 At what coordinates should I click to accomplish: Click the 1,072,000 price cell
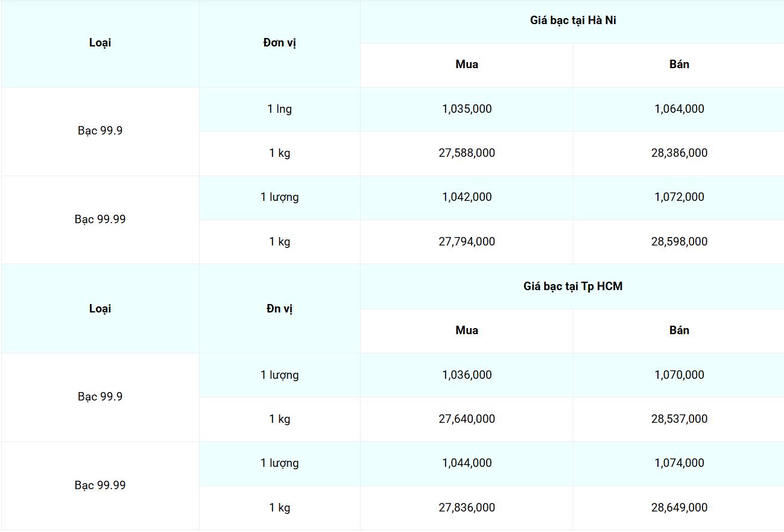pyautogui.click(x=679, y=197)
